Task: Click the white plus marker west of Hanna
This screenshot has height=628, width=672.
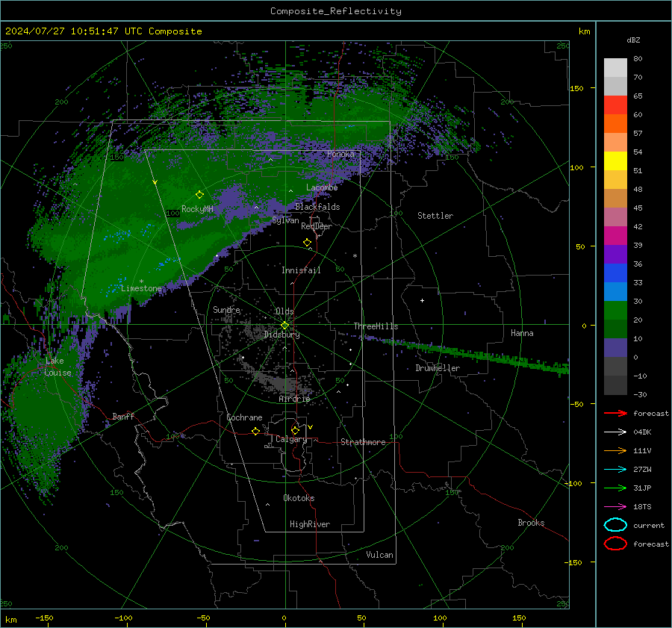Action: (x=422, y=300)
